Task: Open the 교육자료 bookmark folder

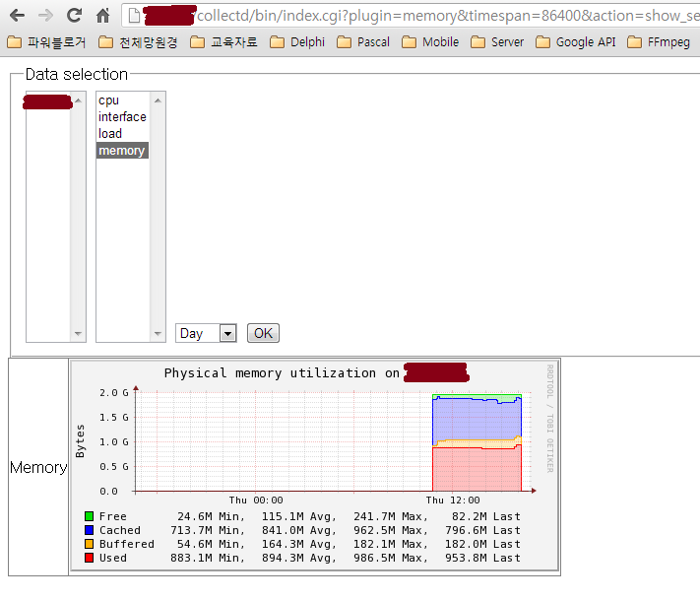Action: pos(223,42)
